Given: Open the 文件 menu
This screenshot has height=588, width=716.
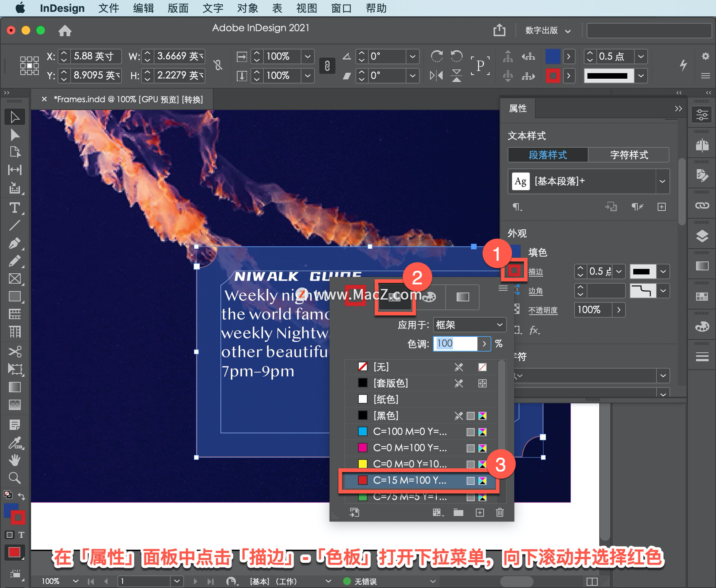Looking at the screenshot, I should click(x=109, y=8).
